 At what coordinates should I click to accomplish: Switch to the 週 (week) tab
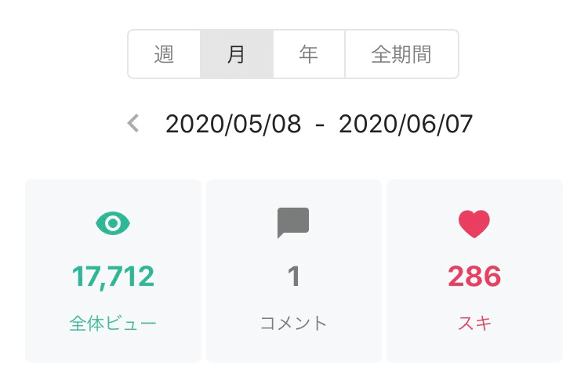click(164, 55)
